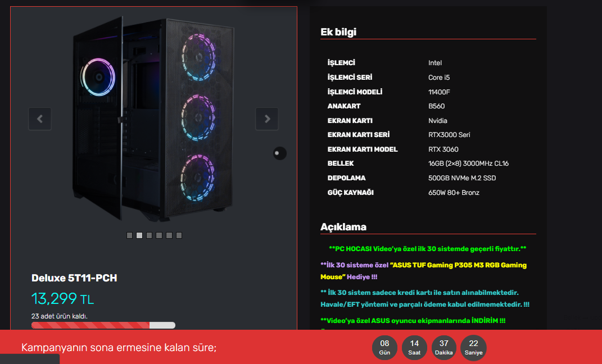Select the second carousel indicator dot
This screenshot has width=602, height=364.
139,235
